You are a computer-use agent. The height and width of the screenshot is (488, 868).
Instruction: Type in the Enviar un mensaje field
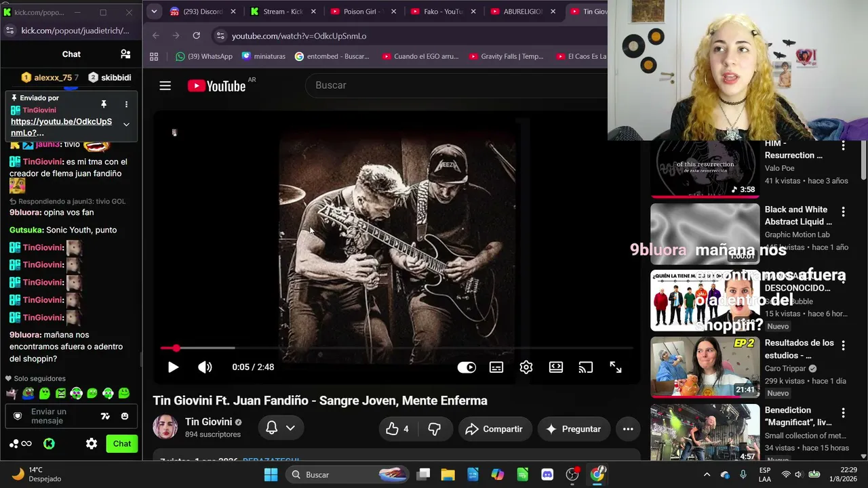[x=61, y=416]
